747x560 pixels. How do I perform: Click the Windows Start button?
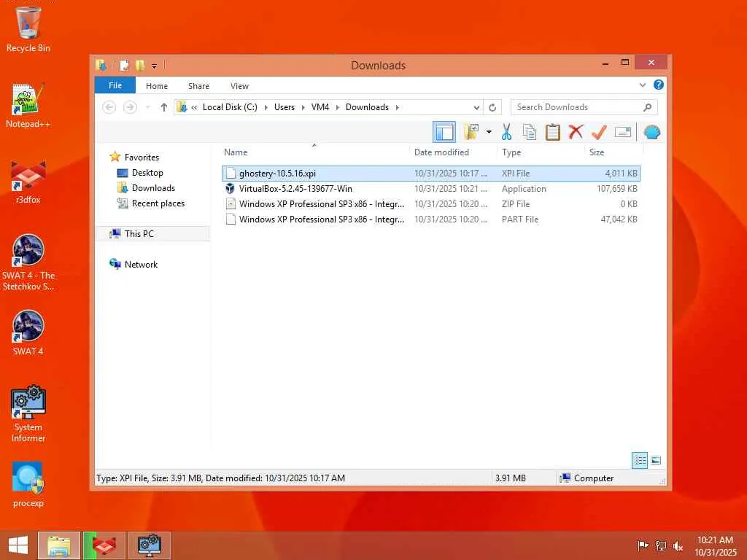18,545
